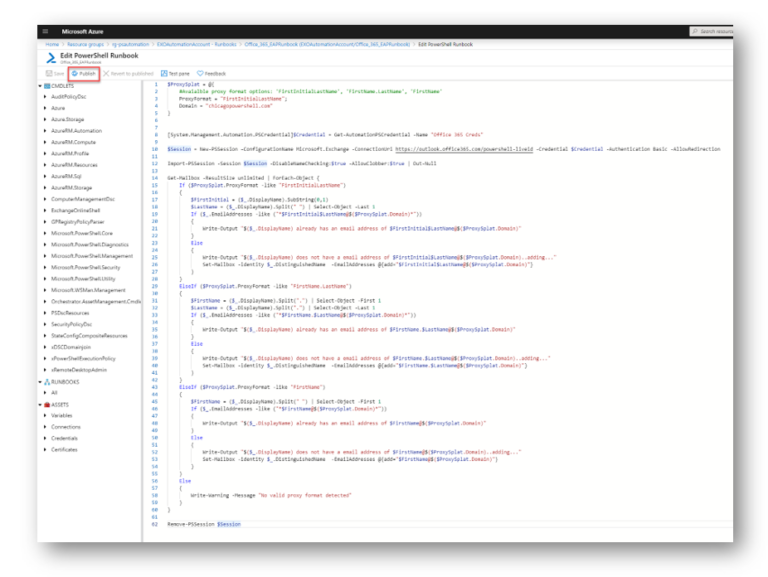Select Microsoft.PowerShell.Core in the tree

pyautogui.click(x=82, y=233)
